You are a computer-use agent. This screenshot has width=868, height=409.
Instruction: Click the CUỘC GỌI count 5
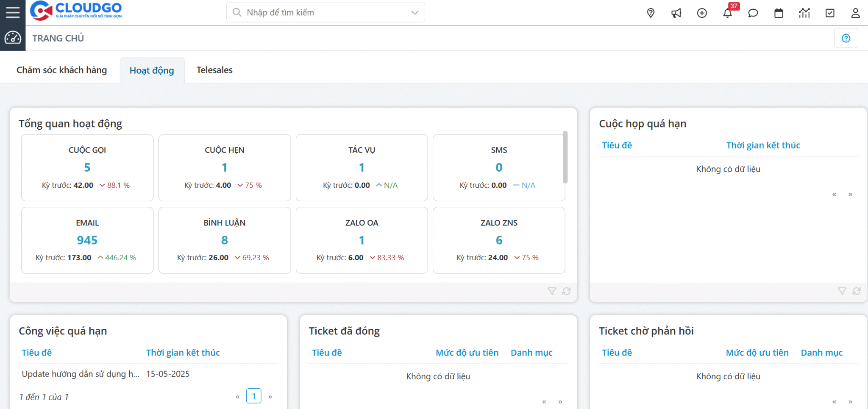pyautogui.click(x=87, y=167)
